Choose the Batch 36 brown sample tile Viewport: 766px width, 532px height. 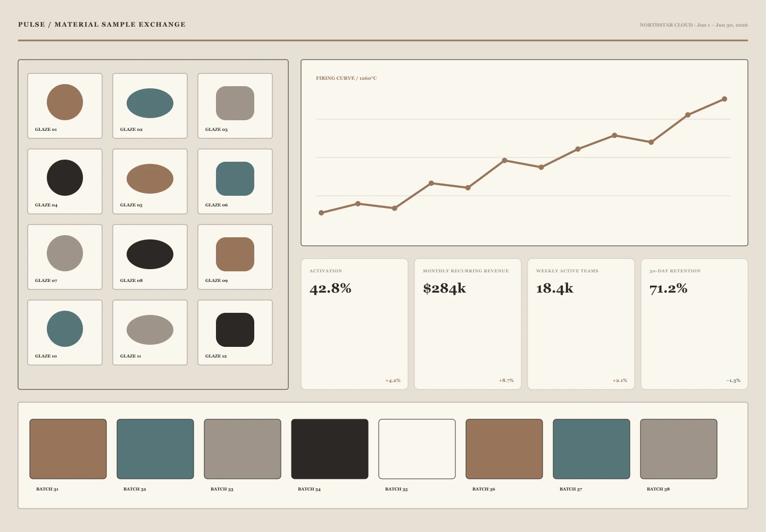click(504, 449)
